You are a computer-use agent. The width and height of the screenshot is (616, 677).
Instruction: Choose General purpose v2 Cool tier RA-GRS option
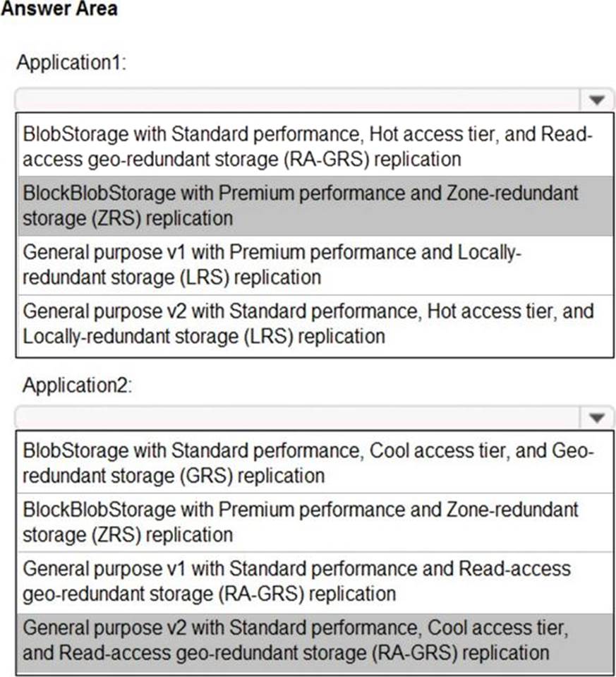(308, 640)
